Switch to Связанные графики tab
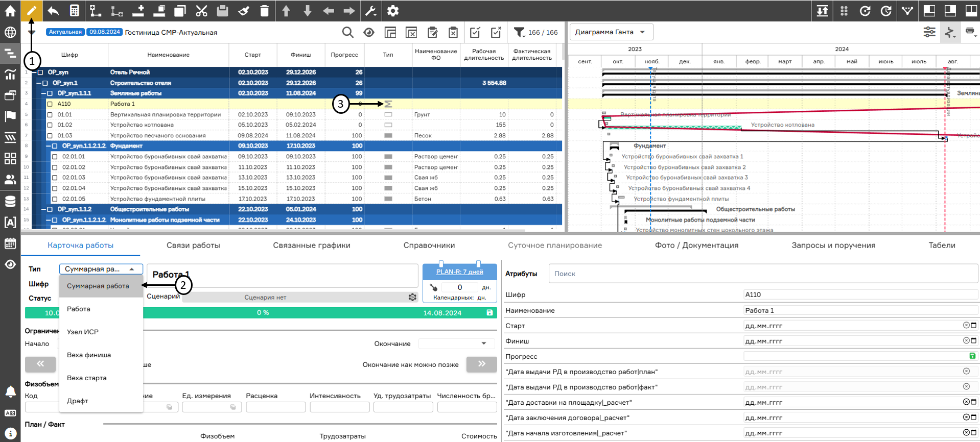The image size is (980, 442). pyautogui.click(x=312, y=245)
